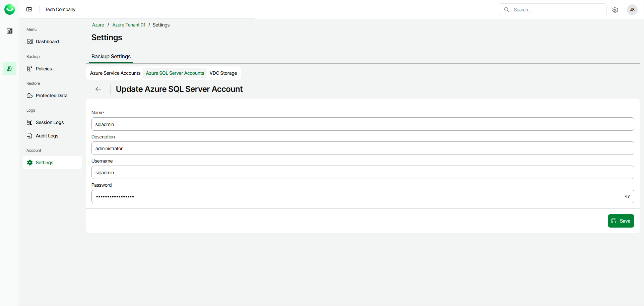Open Azure Tenant 01 breadcrumb link
The height and width of the screenshot is (306, 644).
pos(129,25)
